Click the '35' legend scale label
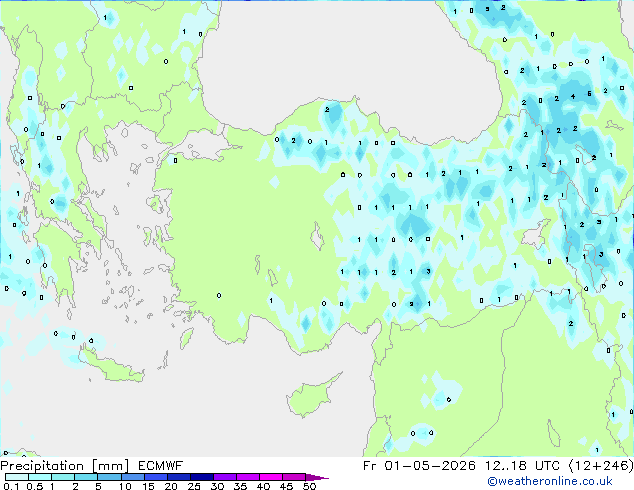The height and width of the screenshot is (490, 634). coord(240,486)
